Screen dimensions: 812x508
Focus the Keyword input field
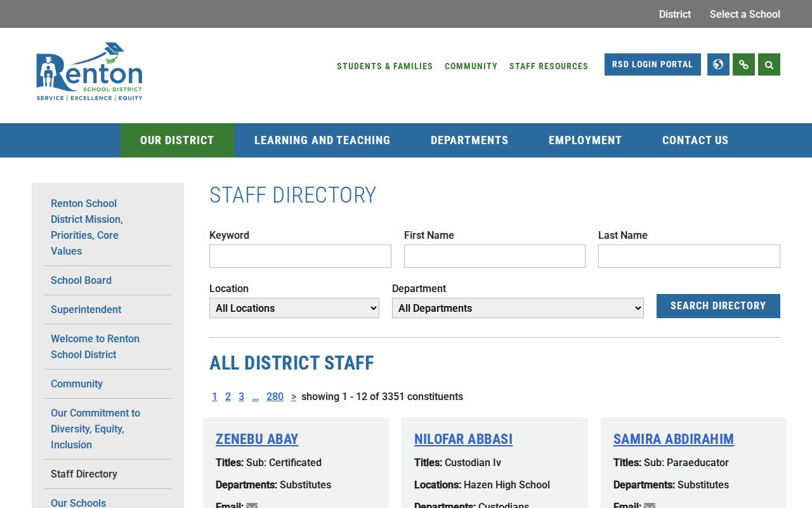pos(300,256)
